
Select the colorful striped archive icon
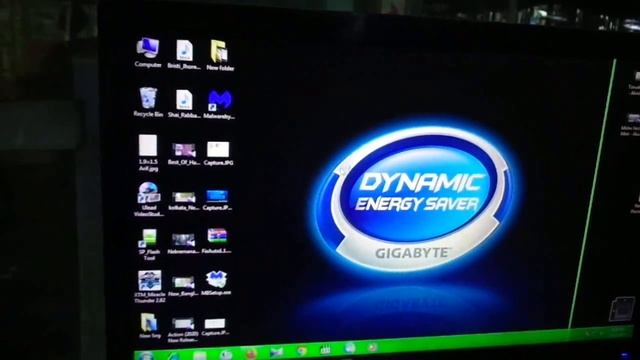tap(217, 240)
